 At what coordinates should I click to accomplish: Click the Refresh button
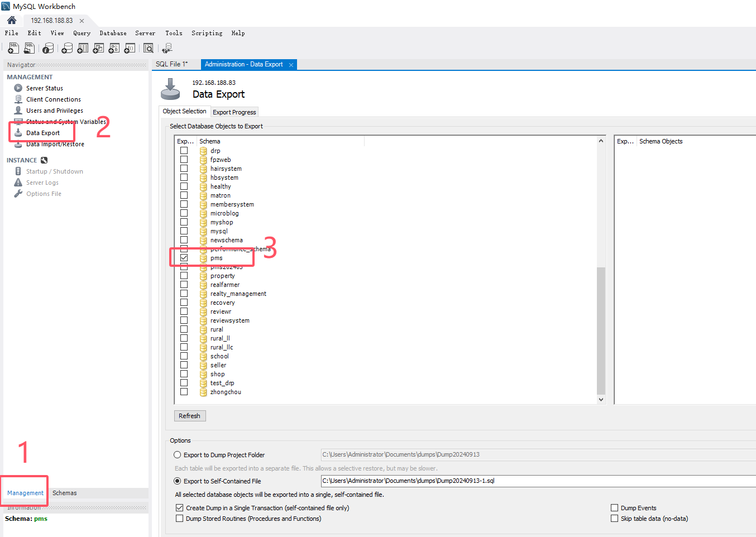(190, 416)
